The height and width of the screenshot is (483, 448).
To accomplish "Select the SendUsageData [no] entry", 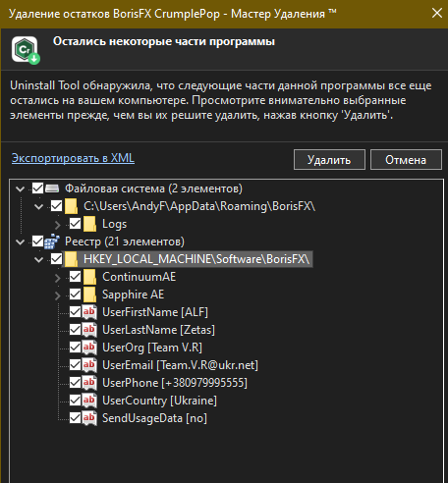I will pos(154,418).
